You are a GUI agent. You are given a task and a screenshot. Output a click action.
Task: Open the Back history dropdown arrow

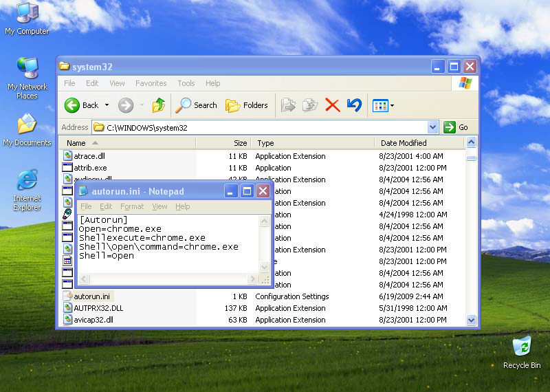click(107, 105)
